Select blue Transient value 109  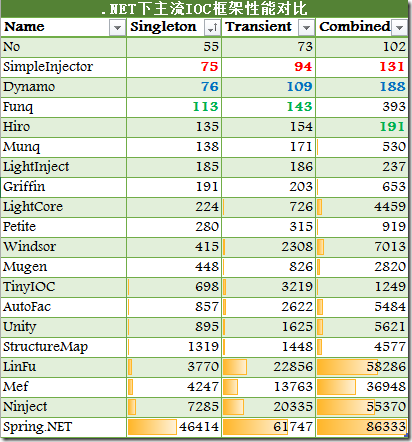coord(300,87)
